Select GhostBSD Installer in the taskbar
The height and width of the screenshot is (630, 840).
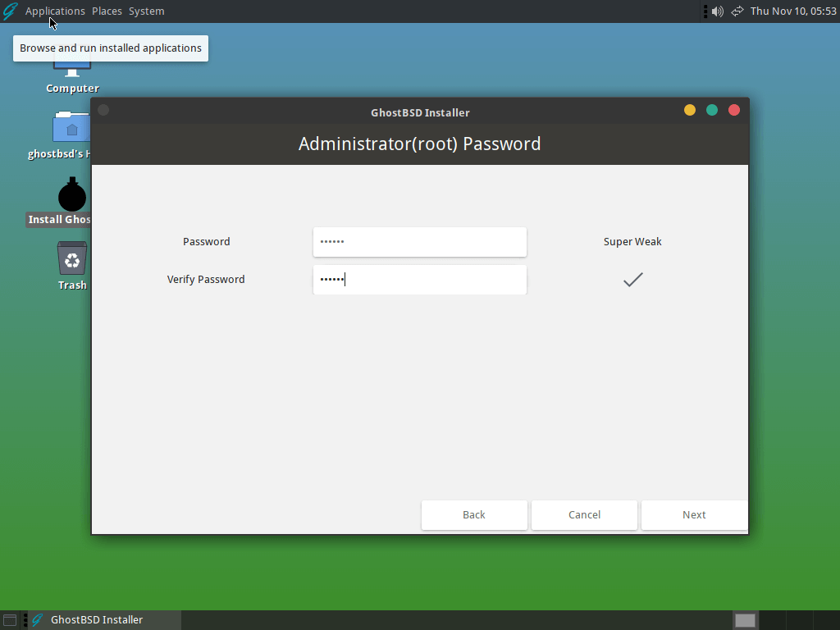point(97,620)
